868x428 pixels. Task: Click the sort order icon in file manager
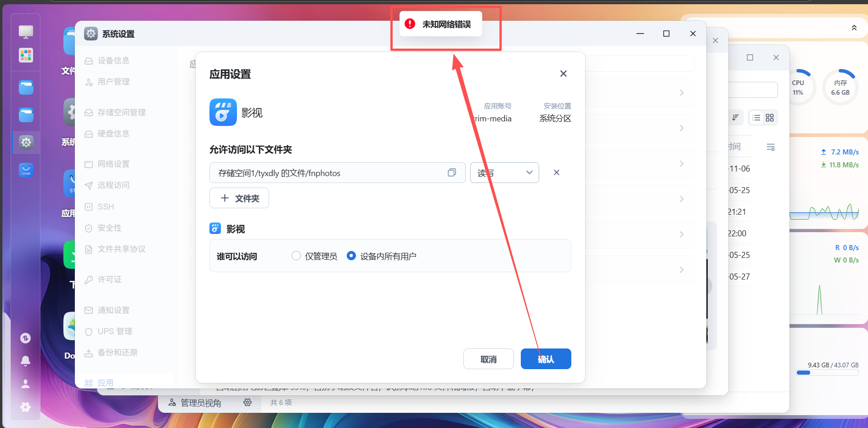(x=735, y=118)
